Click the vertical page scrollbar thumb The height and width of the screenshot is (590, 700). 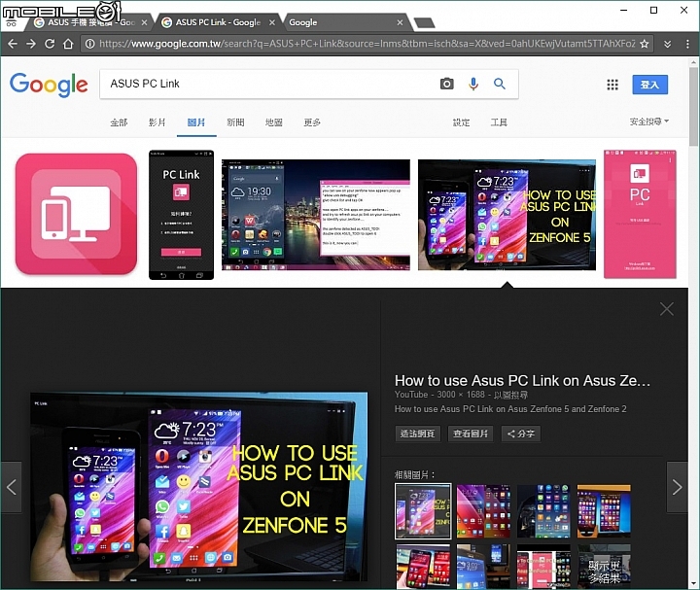(x=693, y=106)
